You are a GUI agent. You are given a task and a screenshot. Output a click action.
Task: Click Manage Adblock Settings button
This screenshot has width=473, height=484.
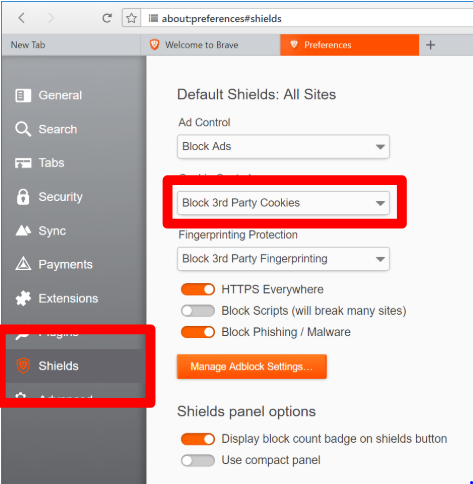[x=252, y=367]
